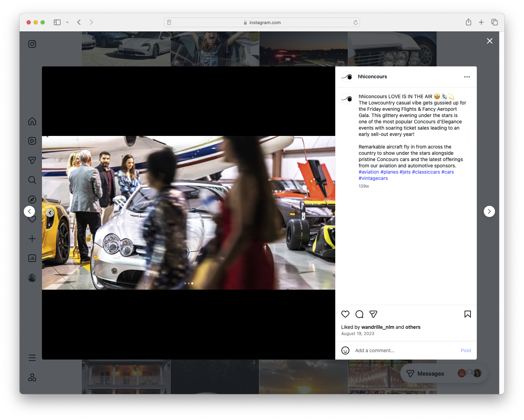
Task: Visit hhiconcours profile link
Action: click(373, 76)
